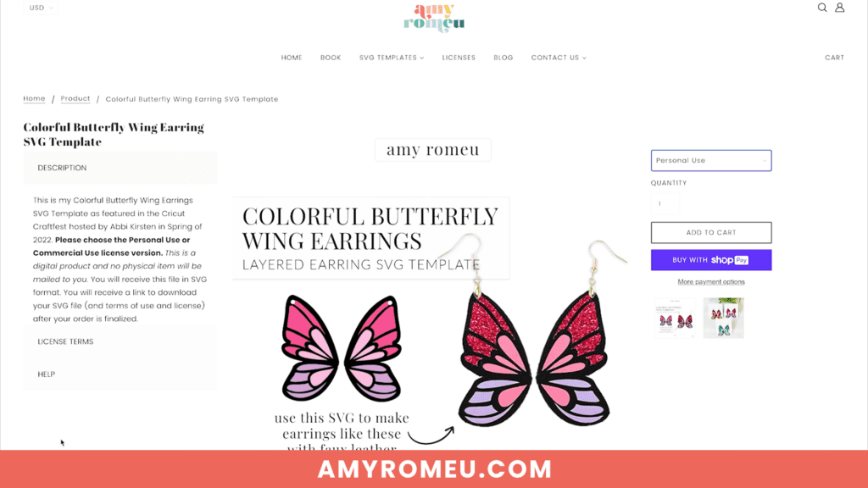Click the Add to Cart button
Screen dimensions: 868x488
point(711,232)
